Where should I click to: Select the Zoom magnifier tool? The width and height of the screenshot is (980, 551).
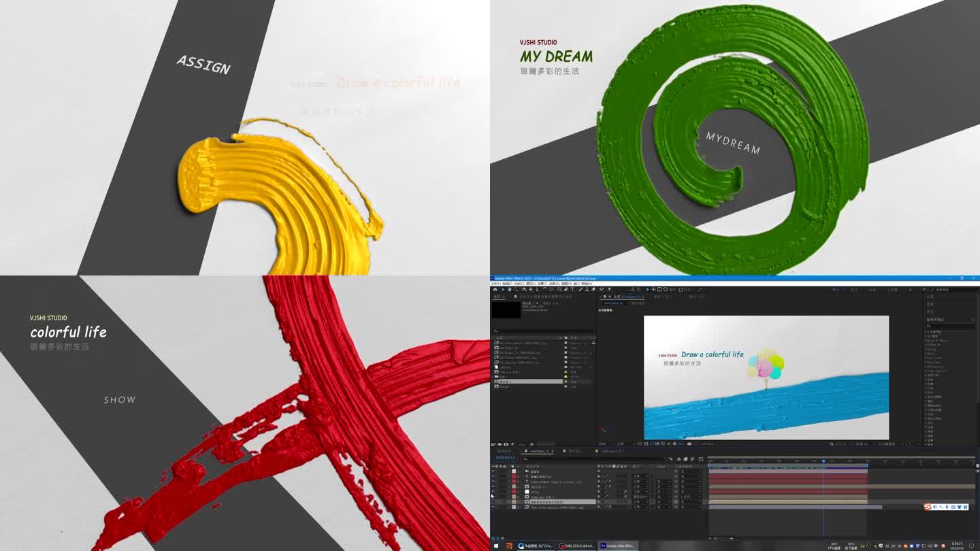pos(516,289)
